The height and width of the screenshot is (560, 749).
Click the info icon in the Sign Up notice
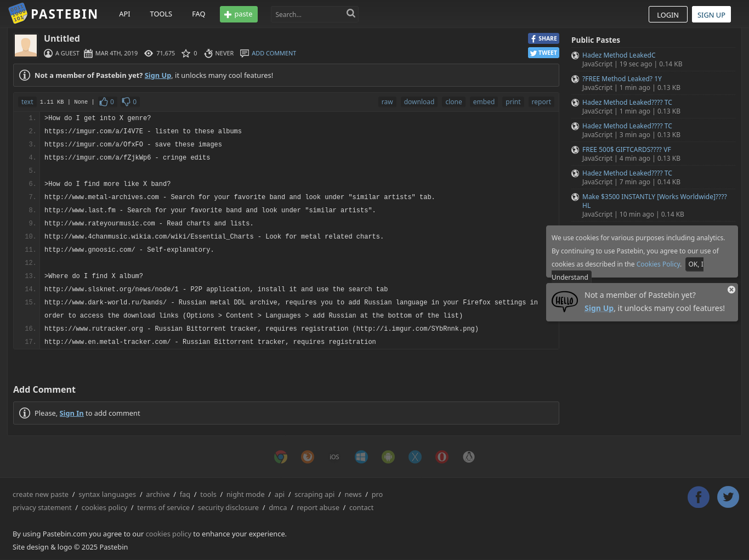25,75
